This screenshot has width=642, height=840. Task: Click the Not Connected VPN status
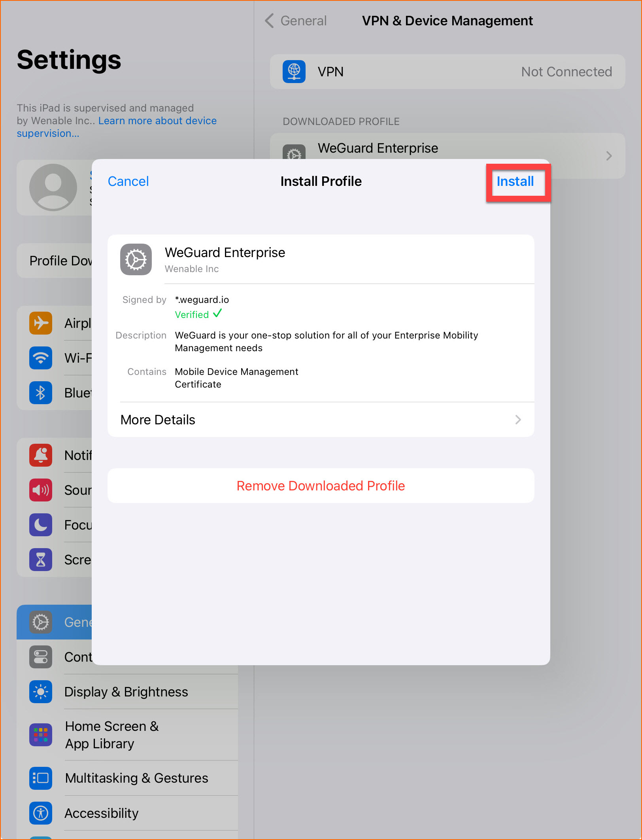pos(566,72)
